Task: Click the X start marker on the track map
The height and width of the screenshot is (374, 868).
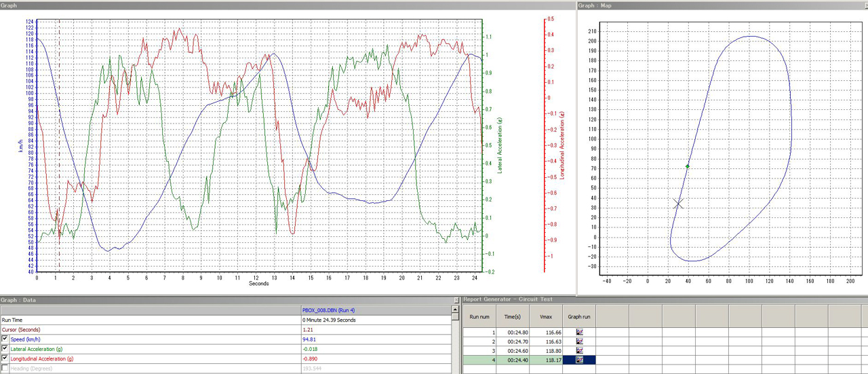Action: 677,204
